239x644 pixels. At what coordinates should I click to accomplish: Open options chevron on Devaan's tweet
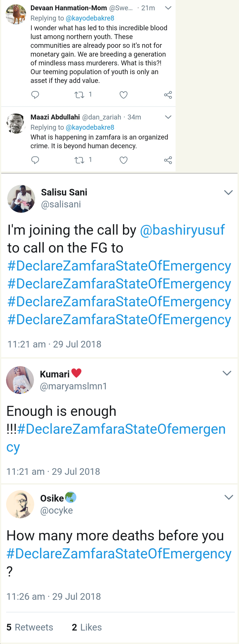click(x=168, y=8)
